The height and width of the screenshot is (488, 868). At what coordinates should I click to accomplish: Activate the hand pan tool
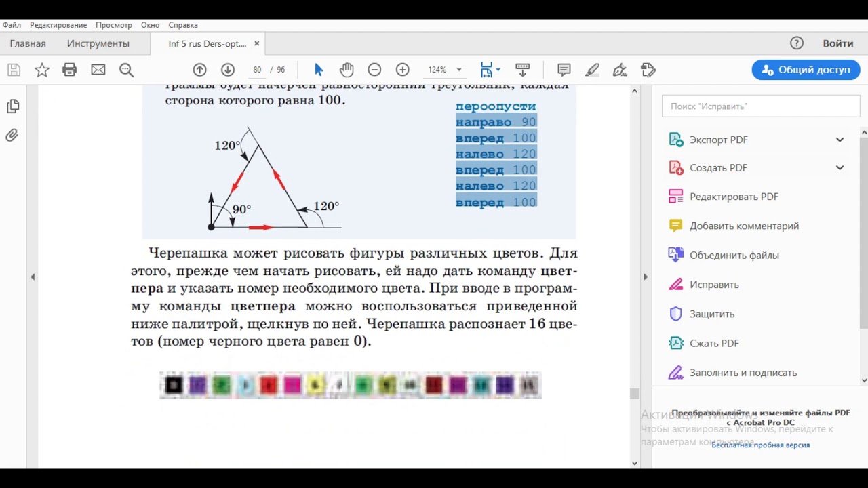(x=347, y=70)
